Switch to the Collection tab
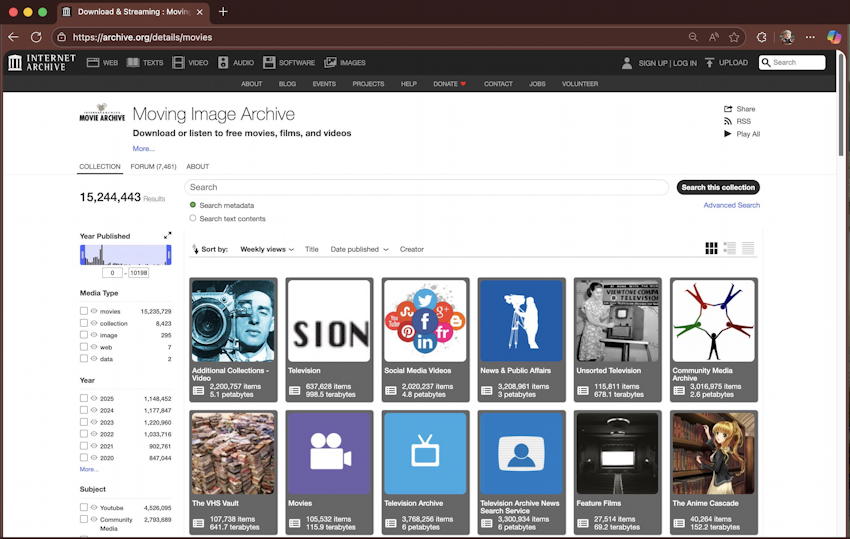Viewport: 850px width, 539px height. (100, 166)
